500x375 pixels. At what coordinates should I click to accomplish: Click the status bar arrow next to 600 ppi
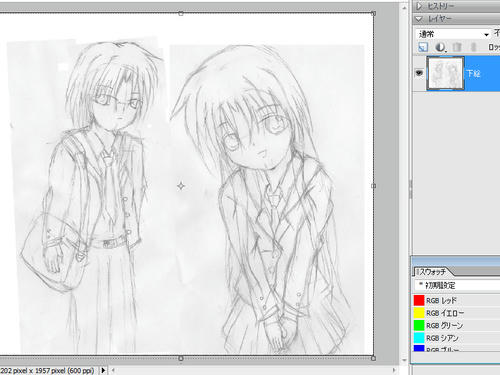click(103, 370)
